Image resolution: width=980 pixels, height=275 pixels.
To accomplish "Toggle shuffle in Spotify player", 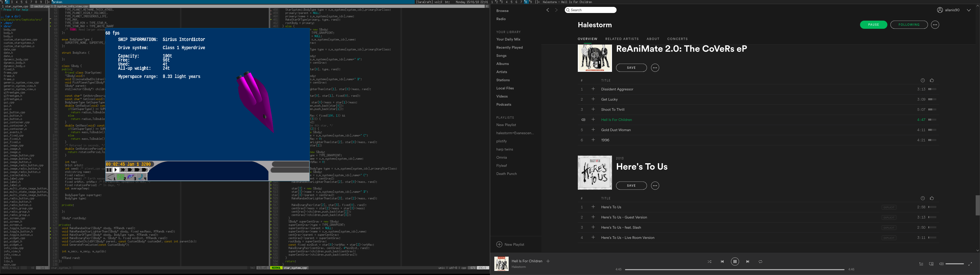I will [x=709, y=262].
